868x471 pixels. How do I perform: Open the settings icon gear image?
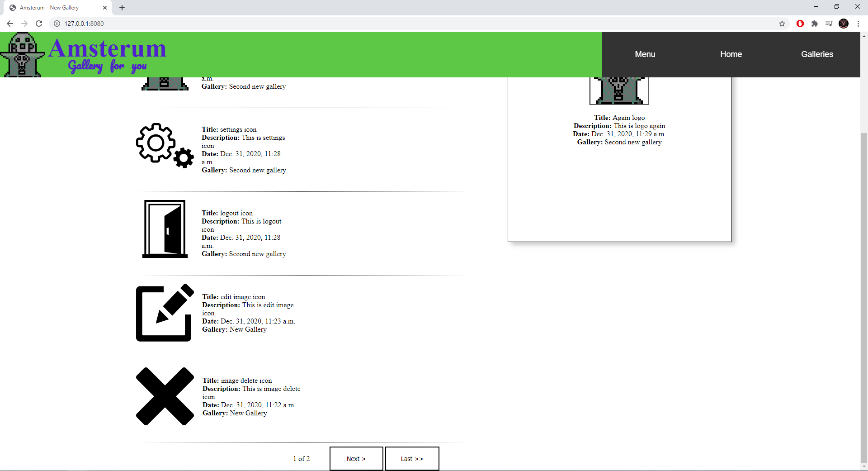(165, 146)
